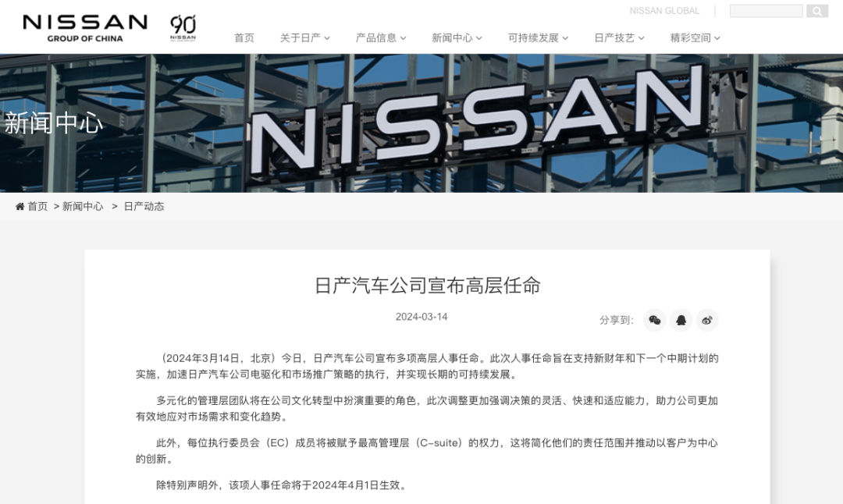The image size is (843, 504).
Task: Expand the 精彩空间 dropdown menu
Action: tap(695, 37)
